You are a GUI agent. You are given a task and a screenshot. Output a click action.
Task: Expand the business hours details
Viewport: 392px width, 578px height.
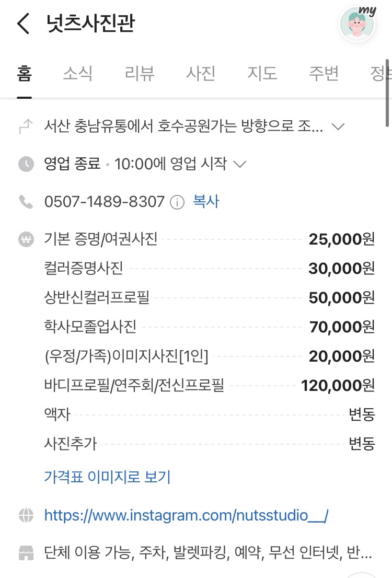pyautogui.click(x=239, y=164)
